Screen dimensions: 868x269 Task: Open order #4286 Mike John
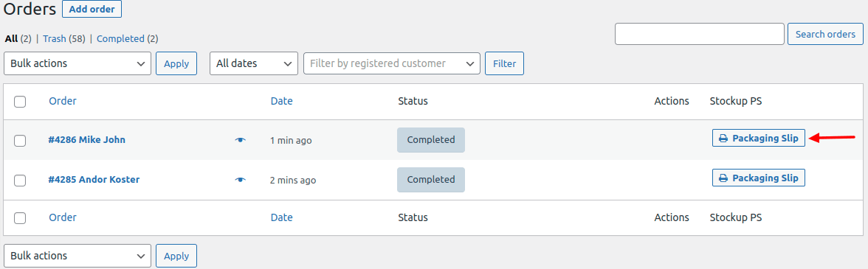tap(87, 140)
